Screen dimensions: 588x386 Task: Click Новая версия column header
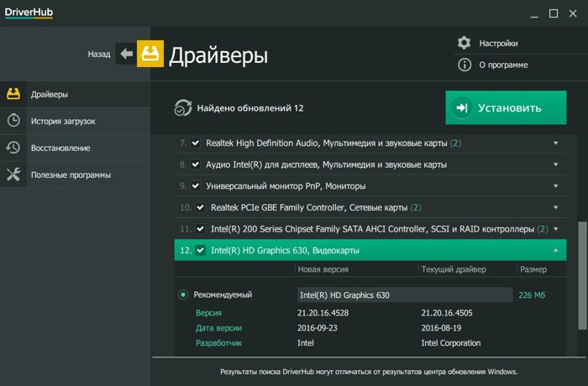pos(323,269)
